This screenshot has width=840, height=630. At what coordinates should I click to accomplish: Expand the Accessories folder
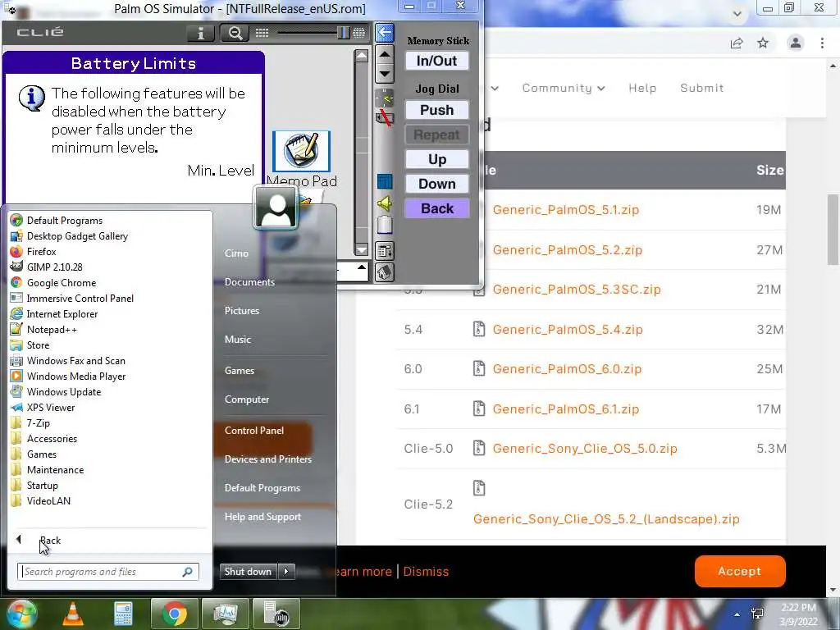[x=52, y=438]
